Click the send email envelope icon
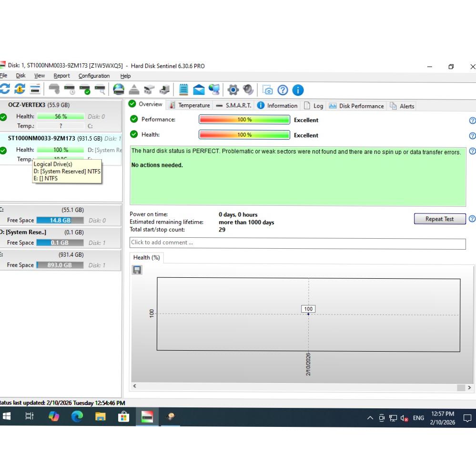This screenshot has height=476, width=476. (199, 90)
